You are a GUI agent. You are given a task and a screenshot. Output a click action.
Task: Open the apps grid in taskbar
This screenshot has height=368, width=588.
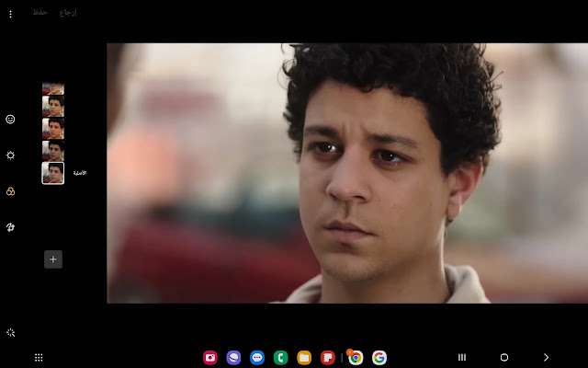click(x=39, y=358)
